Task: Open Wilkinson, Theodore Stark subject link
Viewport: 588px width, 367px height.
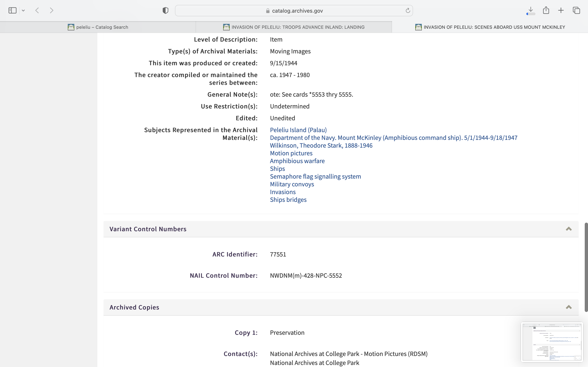Action: 321,145
